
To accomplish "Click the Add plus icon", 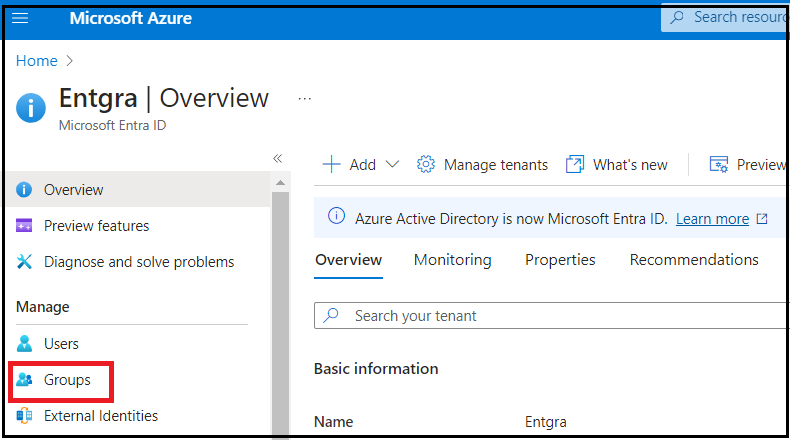I will click(331, 164).
